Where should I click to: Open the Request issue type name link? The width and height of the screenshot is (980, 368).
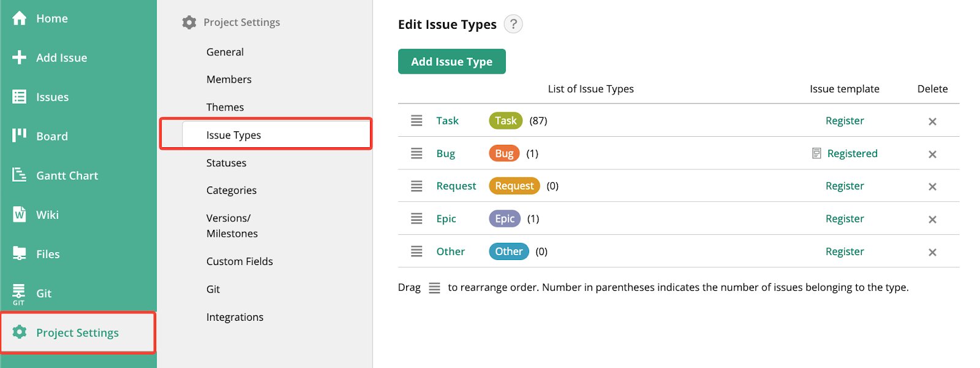pyautogui.click(x=456, y=186)
